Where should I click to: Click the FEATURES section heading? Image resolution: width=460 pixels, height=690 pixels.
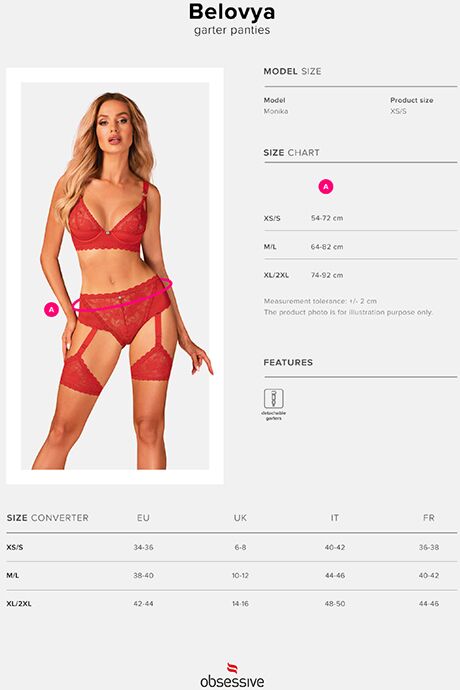(x=288, y=363)
